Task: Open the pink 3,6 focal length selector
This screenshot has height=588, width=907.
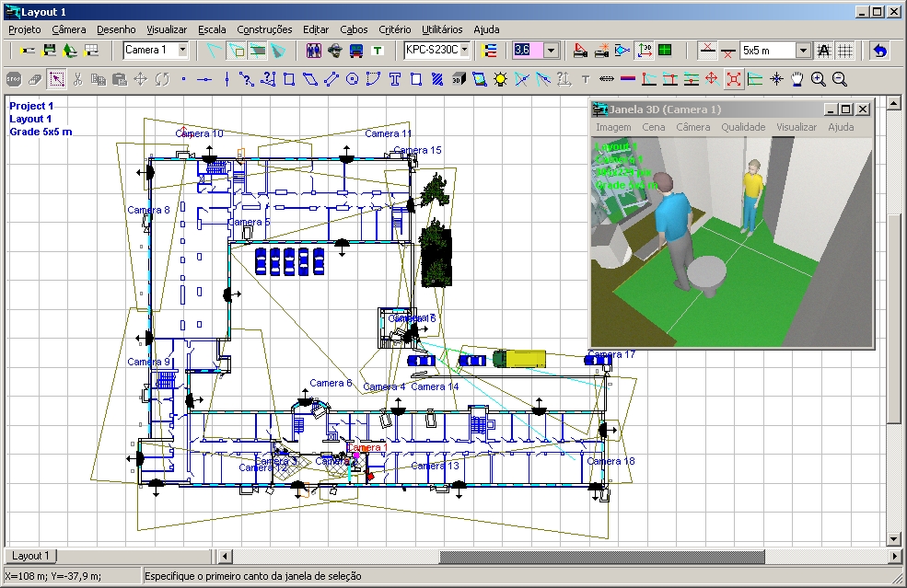Action: pos(551,50)
